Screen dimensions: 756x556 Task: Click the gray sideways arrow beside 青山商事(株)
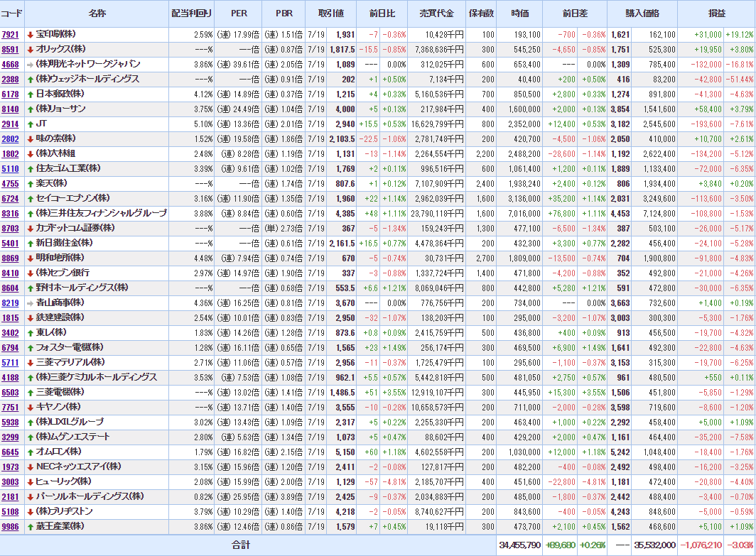[30, 303]
